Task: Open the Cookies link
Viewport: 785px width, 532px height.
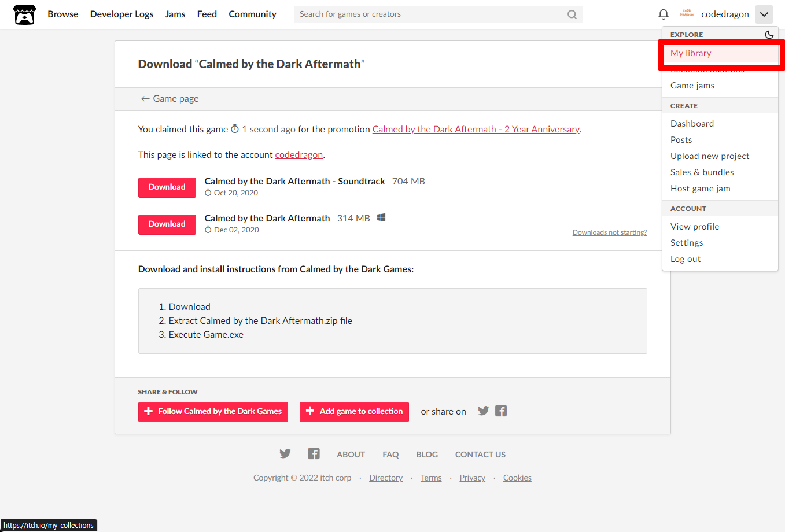Action: [x=517, y=478]
